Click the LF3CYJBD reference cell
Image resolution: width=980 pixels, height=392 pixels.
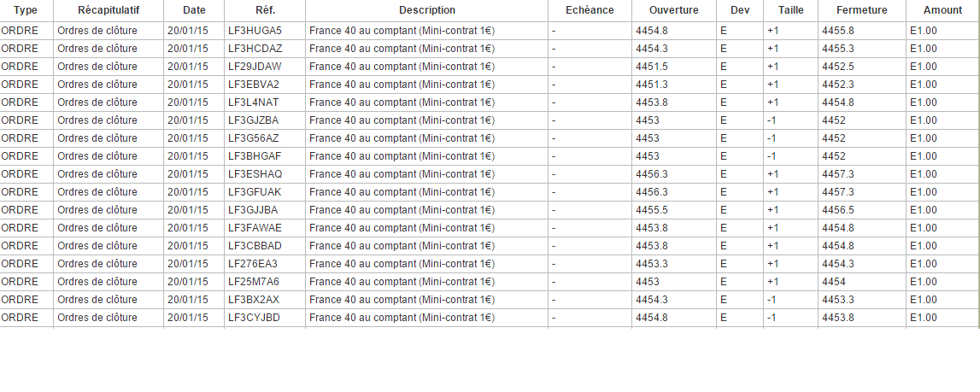coord(254,318)
